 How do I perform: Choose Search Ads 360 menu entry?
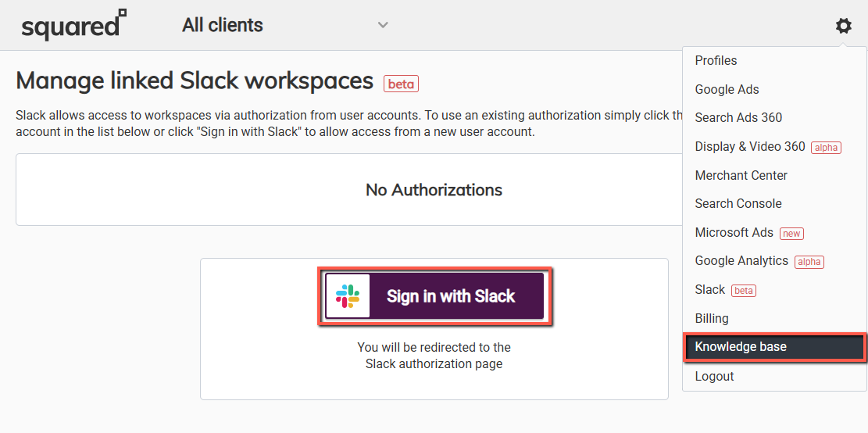(738, 117)
